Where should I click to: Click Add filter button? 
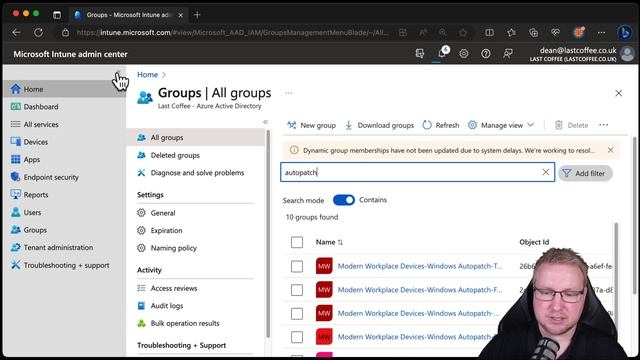tap(585, 173)
